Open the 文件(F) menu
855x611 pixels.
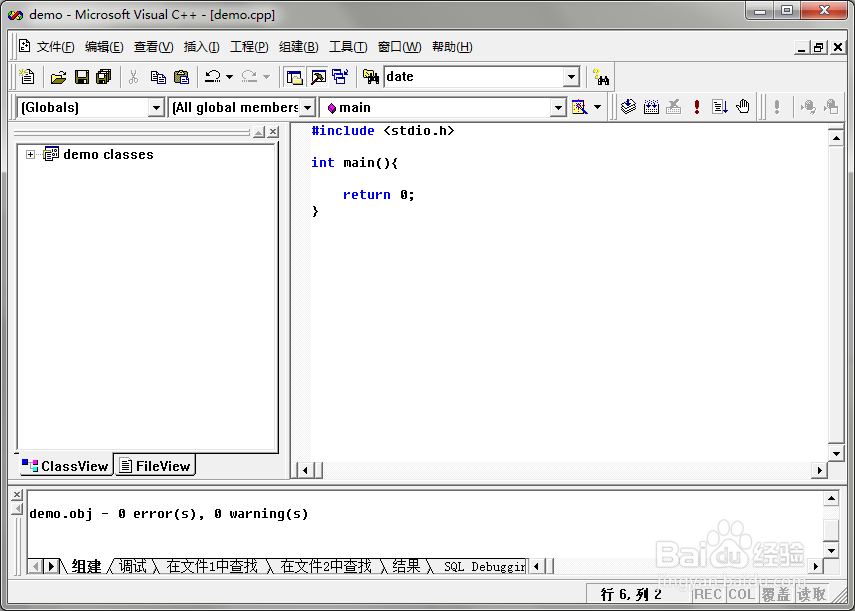click(x=55, y=47)
